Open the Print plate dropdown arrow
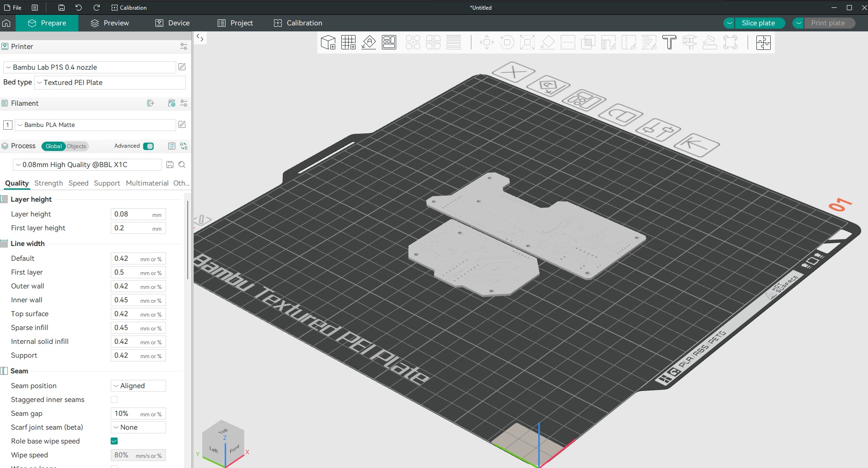This screenshot has height=468, width=868. (x=799, y=23)
